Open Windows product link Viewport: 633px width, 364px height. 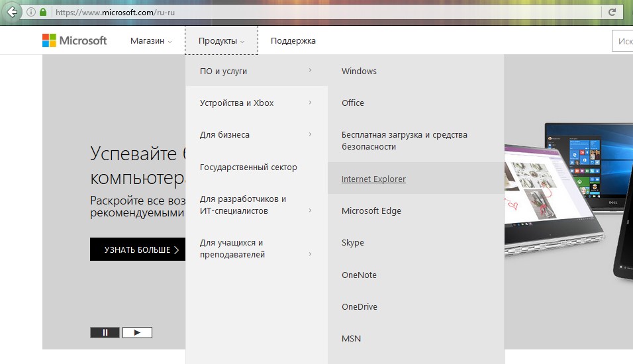click(x=416, y=71)
